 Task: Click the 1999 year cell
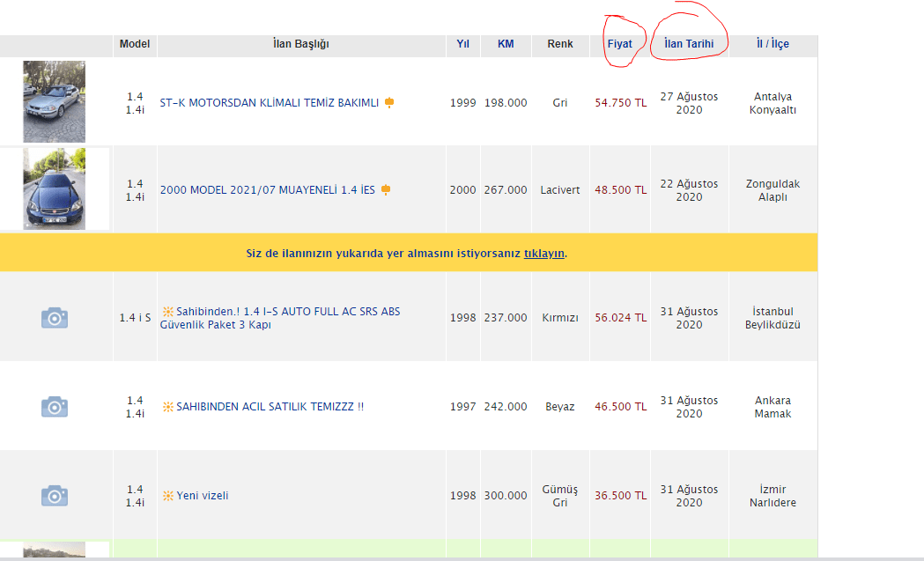(x=462, y=102)
